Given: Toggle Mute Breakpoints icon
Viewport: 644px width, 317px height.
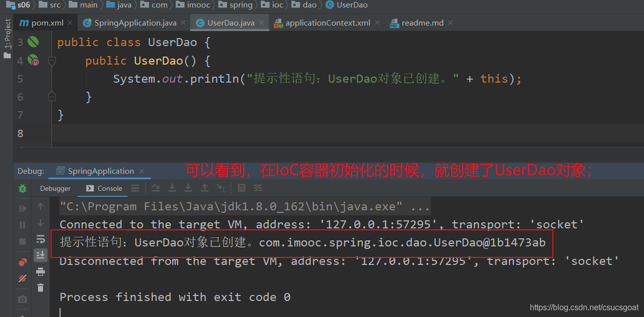Looking at the screenshot, I should (x=23, y=278).
